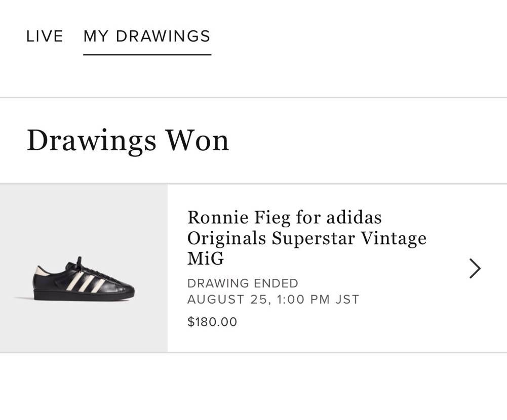Expand the won drawing via right chevron
The image size is (507, 420).
click(475, 269)
